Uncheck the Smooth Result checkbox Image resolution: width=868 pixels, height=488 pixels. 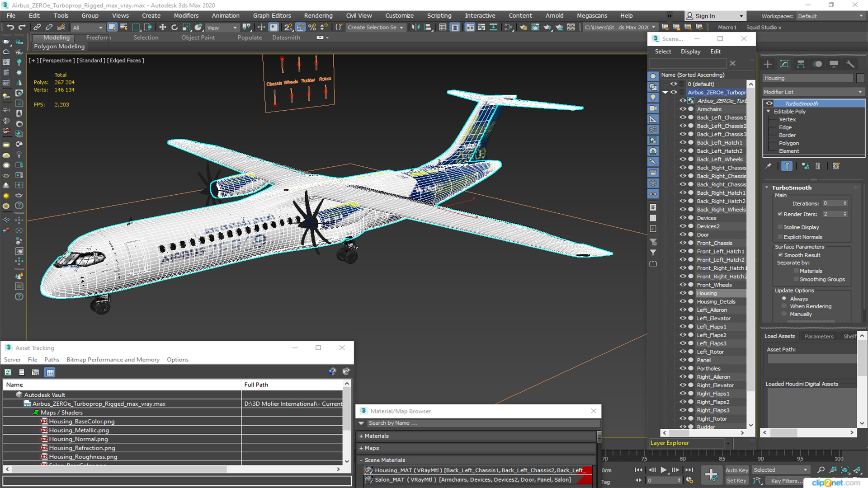[x=780, y=255]
